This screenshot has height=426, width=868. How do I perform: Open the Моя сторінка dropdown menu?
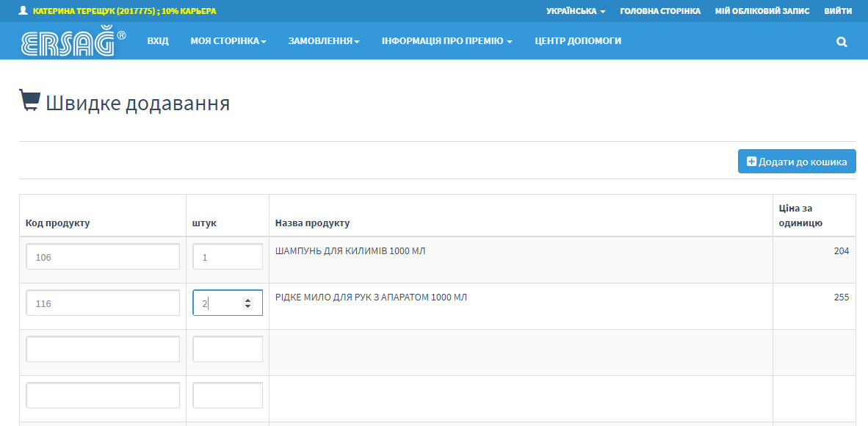[228, 41]
